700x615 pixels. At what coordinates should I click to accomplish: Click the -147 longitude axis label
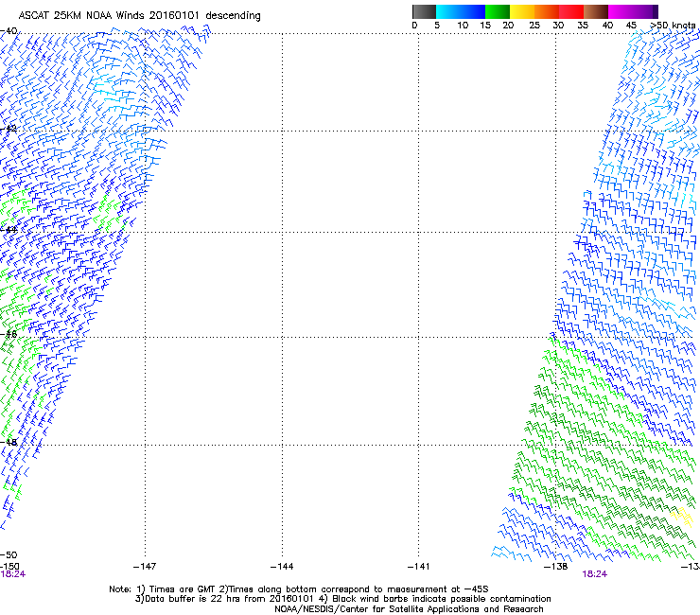click(145, 567)
